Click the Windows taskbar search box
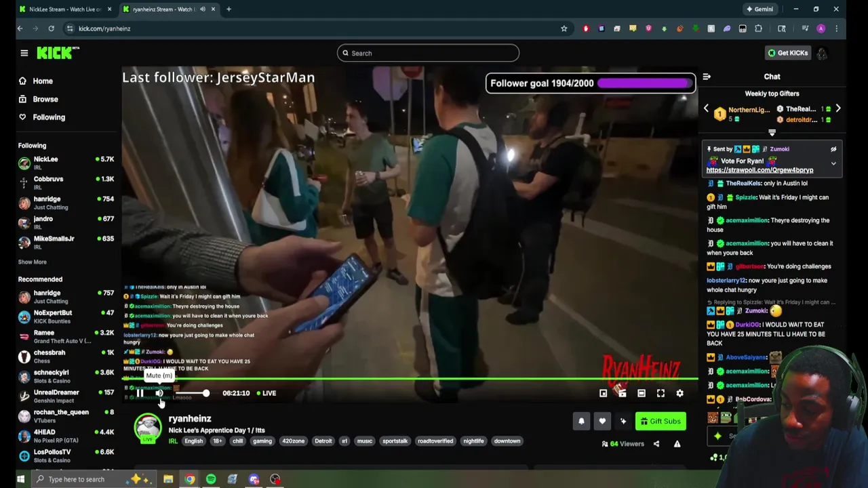 coord(94,479)
